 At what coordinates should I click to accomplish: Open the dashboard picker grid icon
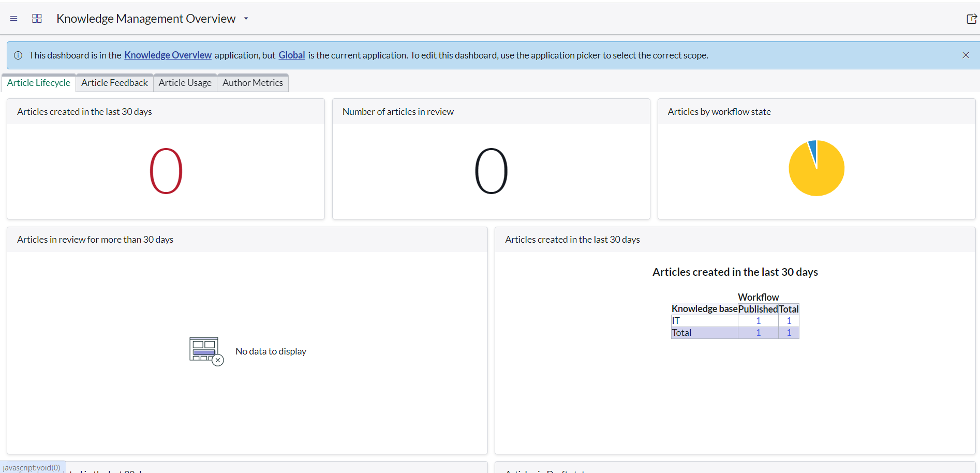point(37,18)
